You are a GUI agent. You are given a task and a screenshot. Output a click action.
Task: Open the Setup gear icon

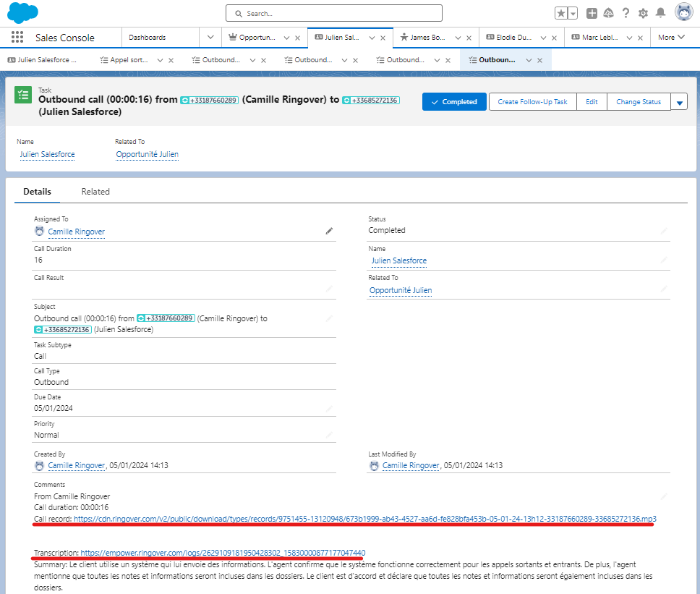[x=643, y=14]
